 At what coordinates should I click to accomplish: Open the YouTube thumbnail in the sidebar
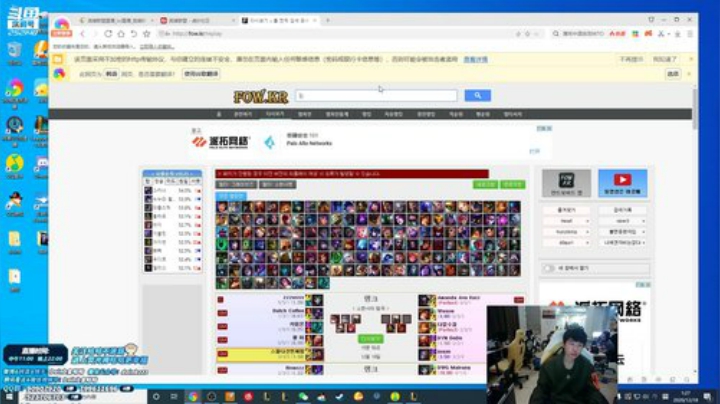(623, 183)
